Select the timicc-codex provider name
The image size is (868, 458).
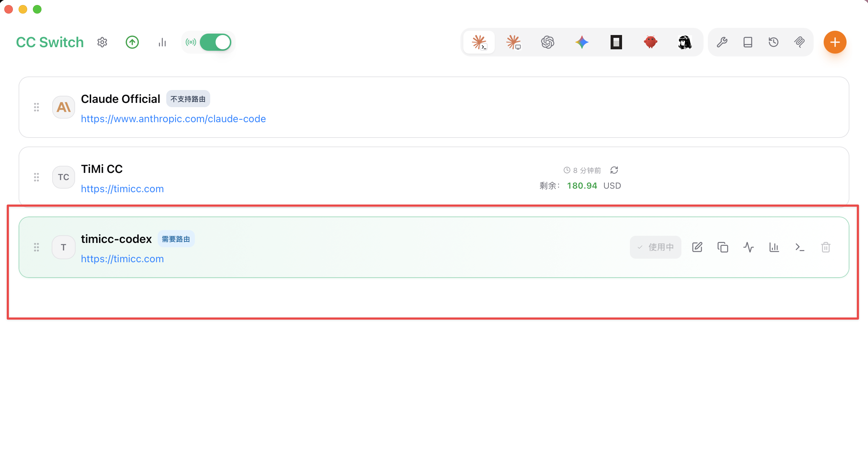point(117,239)
